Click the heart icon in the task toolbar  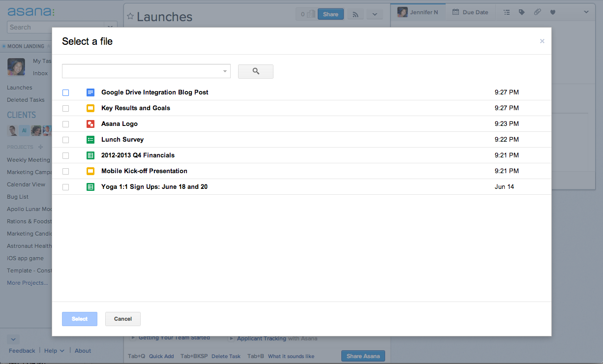coord(552,12)
